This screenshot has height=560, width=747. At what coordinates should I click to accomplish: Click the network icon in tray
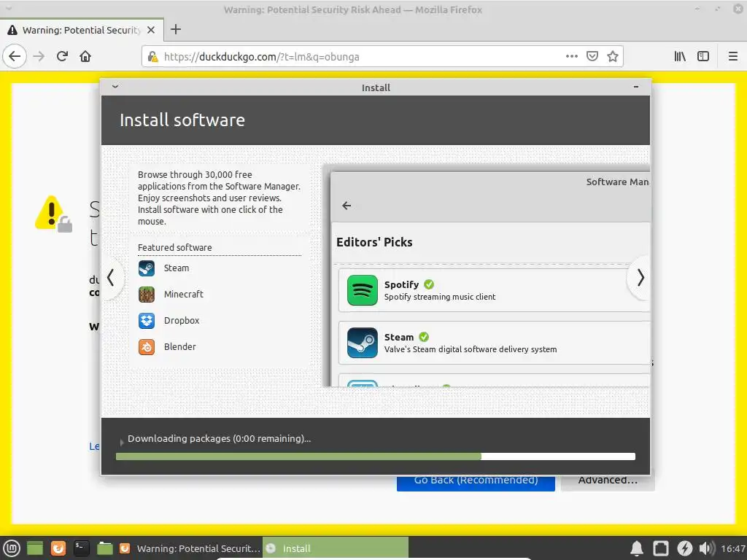click(x=661, y=548)
